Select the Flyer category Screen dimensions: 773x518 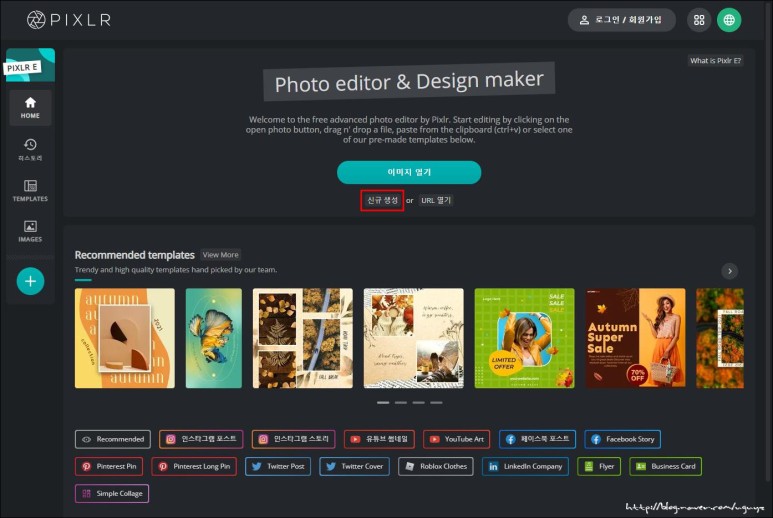click(599, 466)
